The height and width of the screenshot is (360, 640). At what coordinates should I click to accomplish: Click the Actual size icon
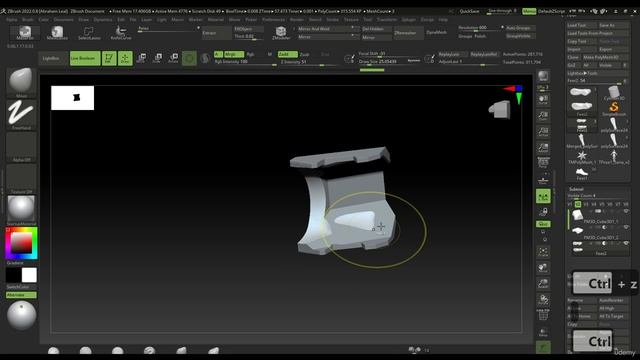click(543, 132)
